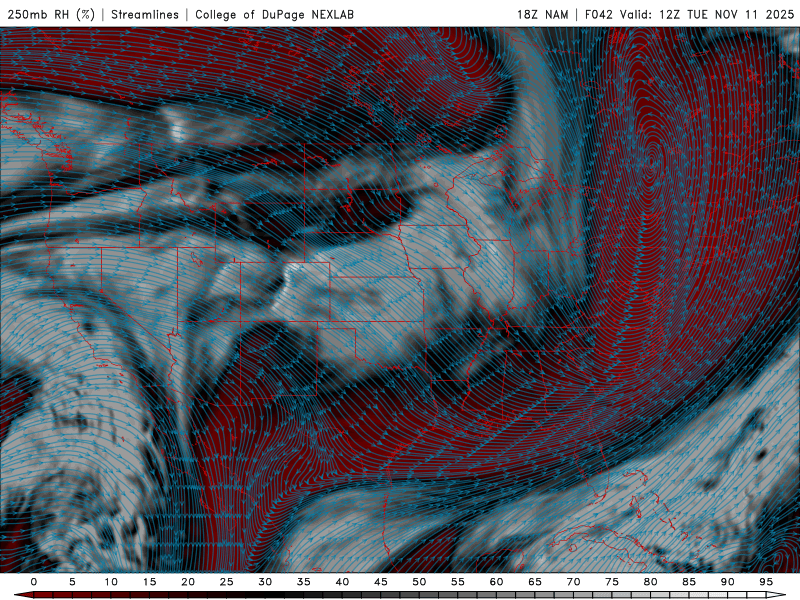Click the '90' colorbar scale label
The height and width of the screenshot is (600, 800).
click(x=728, y=582)
